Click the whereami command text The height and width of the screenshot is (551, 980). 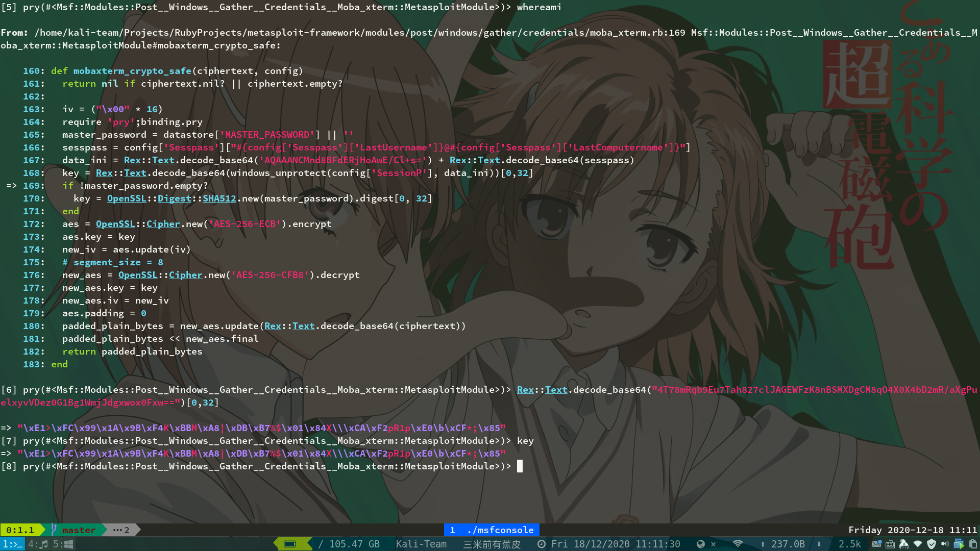pyautogui.click(x=539, y=7)
